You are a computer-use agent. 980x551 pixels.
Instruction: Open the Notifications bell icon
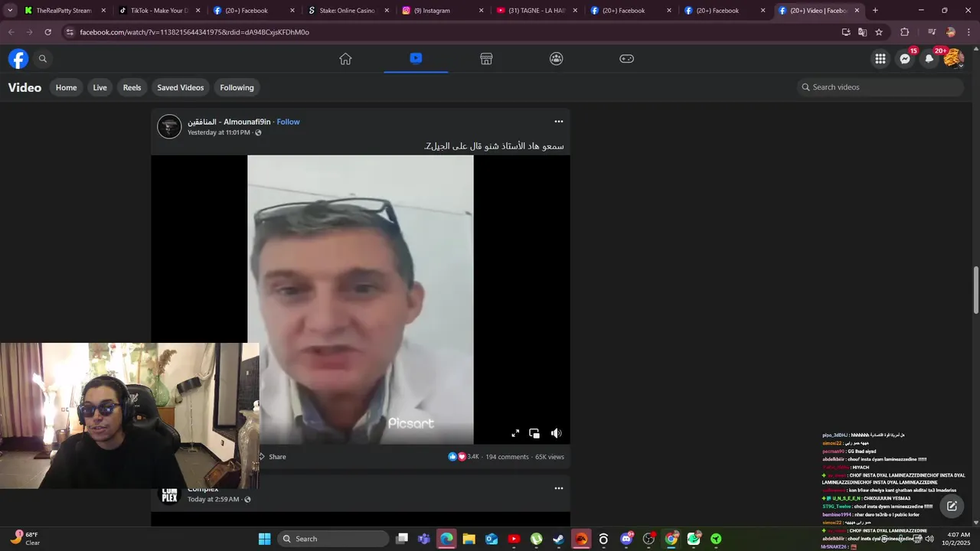[929, 59]
